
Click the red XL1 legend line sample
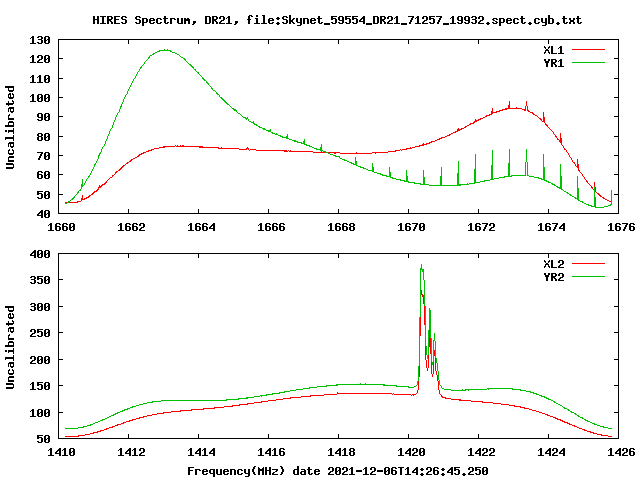click(588, 50)
